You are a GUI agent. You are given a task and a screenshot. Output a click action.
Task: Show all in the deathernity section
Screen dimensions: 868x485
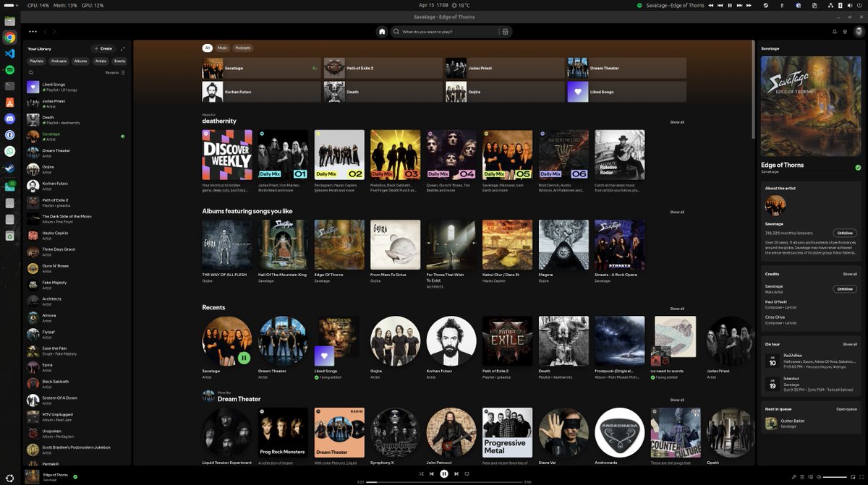677,122
